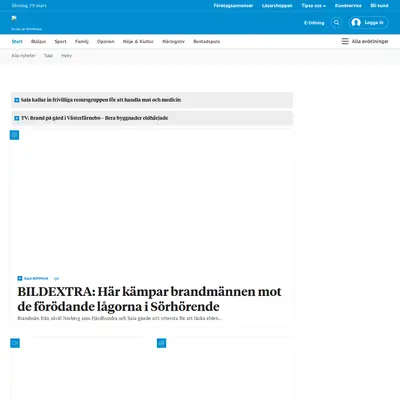Click the date text Söndag 29 mars

[x=29, y=6]
